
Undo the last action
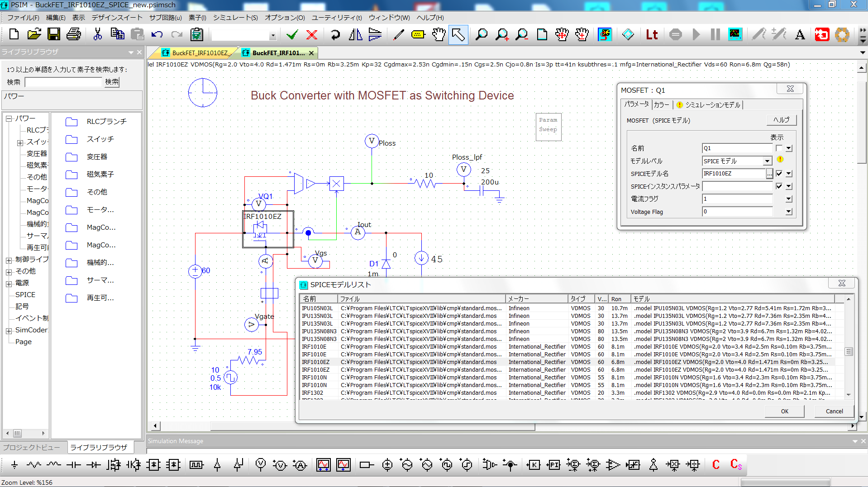point(157,34)
